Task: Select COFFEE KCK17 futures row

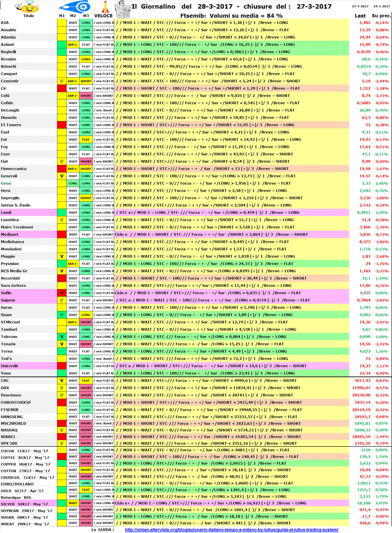Action: 29,457
